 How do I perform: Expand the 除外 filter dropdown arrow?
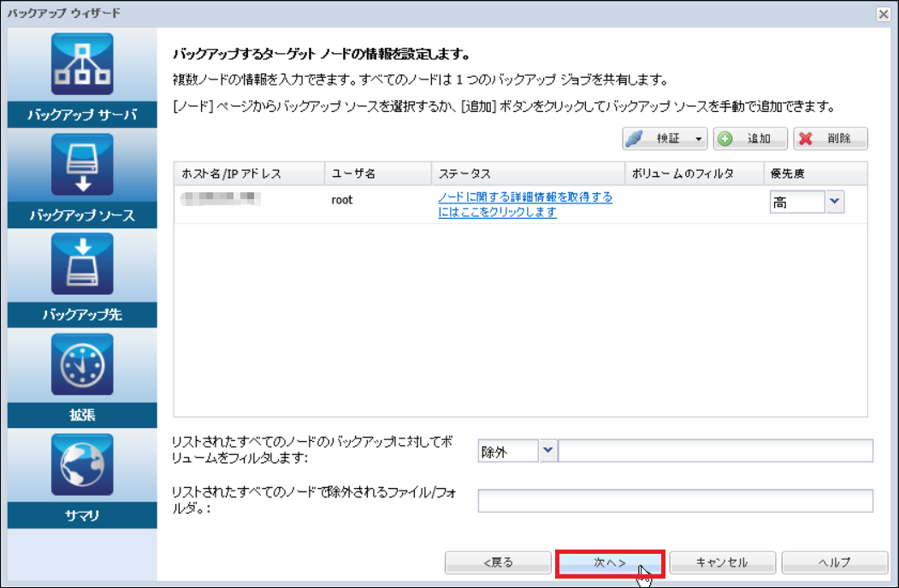548,451
